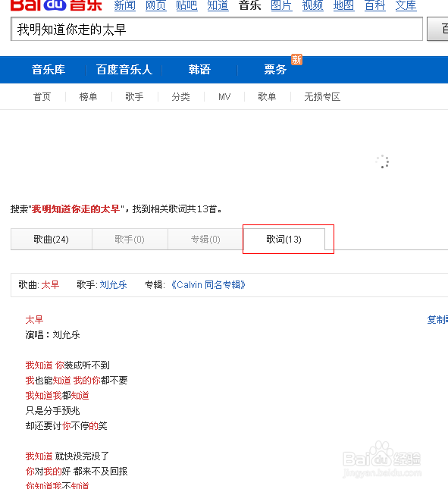Open the singer link 刘允乐

[113, 285]
